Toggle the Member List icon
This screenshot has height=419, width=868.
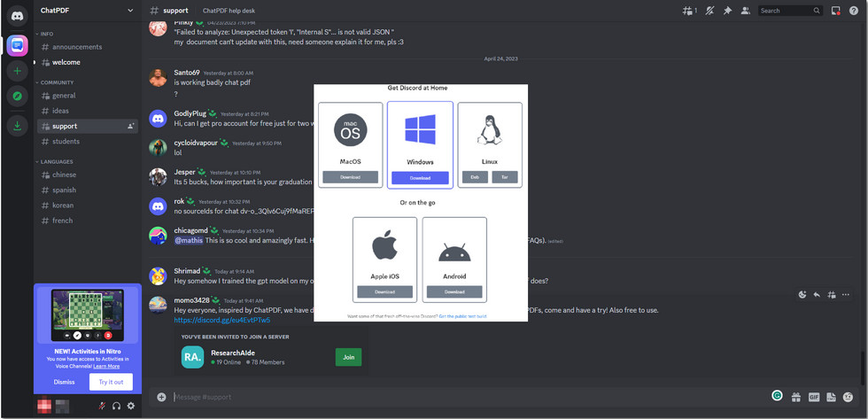pyautogui.click(x=746, y=11)
